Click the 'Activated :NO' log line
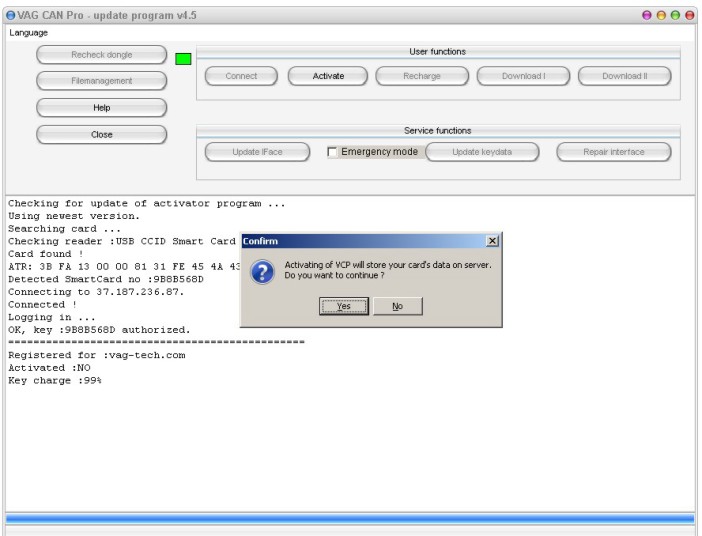This screenshot has width=702, height=536. pyautogui.click(x=49, y=368)
